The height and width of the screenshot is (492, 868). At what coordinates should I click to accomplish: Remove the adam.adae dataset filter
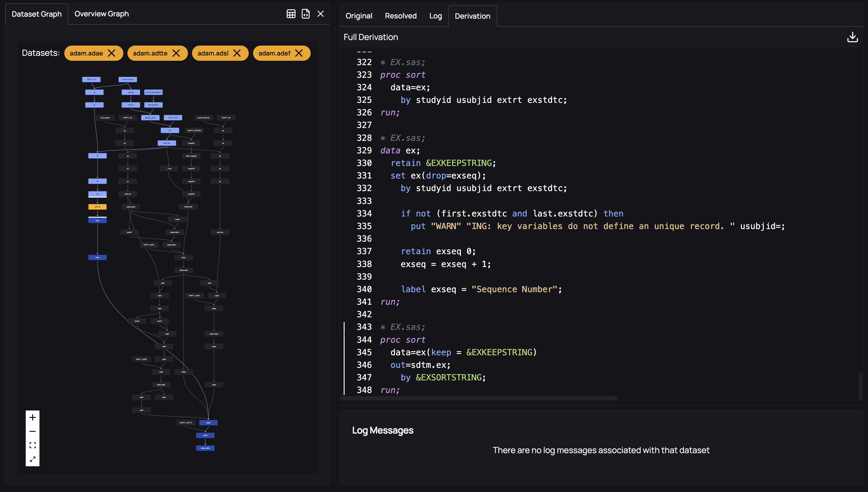(x=112, y=53)
